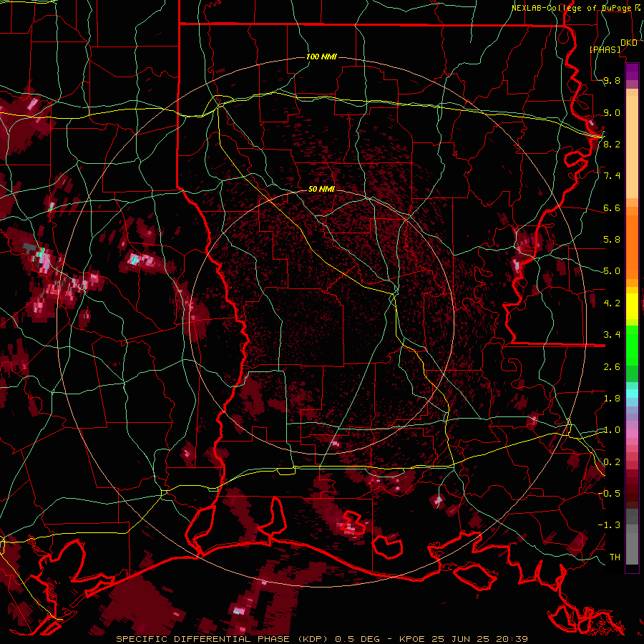Pick the gray segment at color bar bottom

632,545
